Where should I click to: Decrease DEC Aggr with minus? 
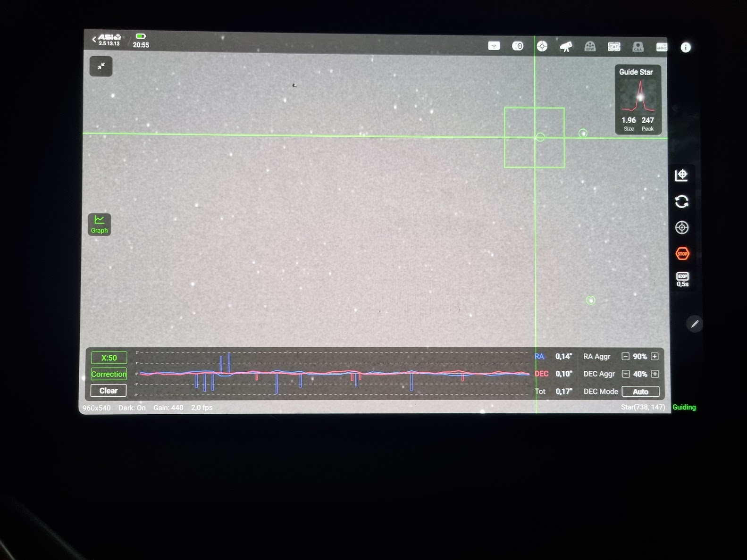tap(626, 374)
